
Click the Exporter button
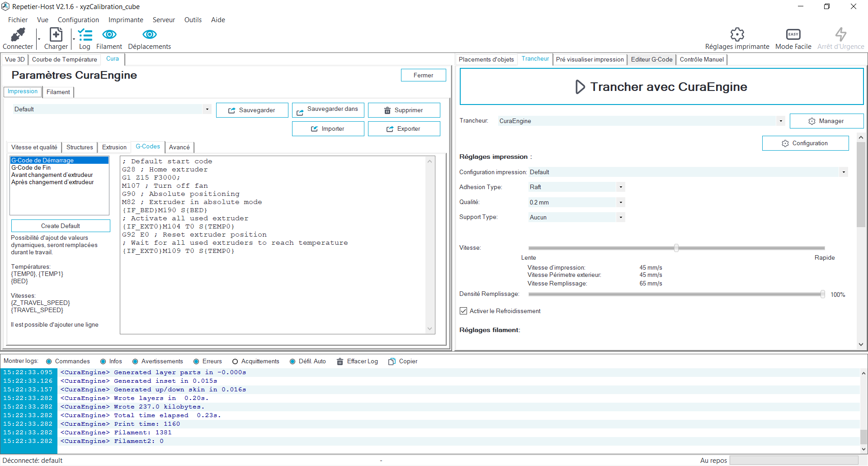click(x=404, y=128)
